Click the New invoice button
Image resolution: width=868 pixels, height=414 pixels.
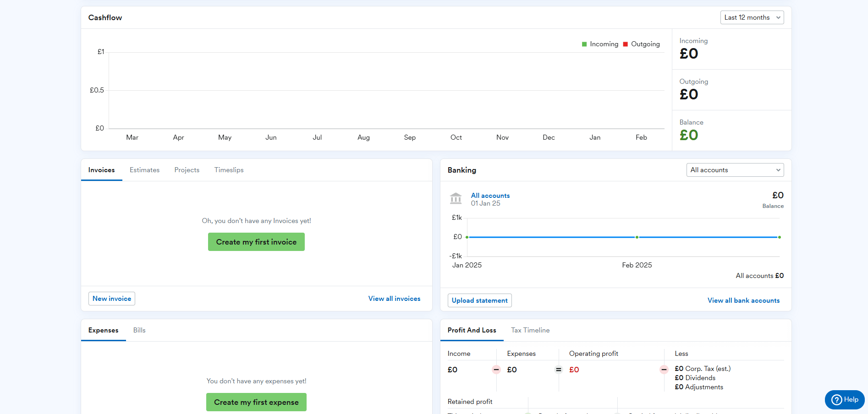click(112, 299)
